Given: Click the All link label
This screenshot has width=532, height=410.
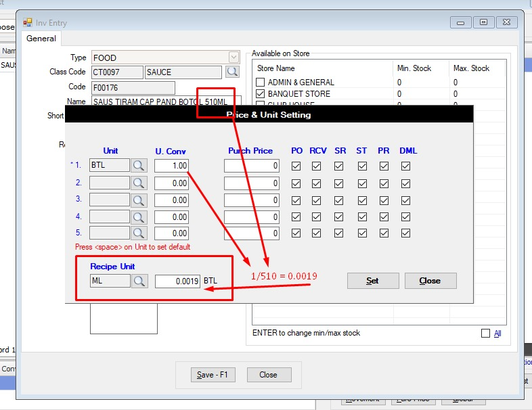Looking at the screenshot, I should tap(497, 334).
